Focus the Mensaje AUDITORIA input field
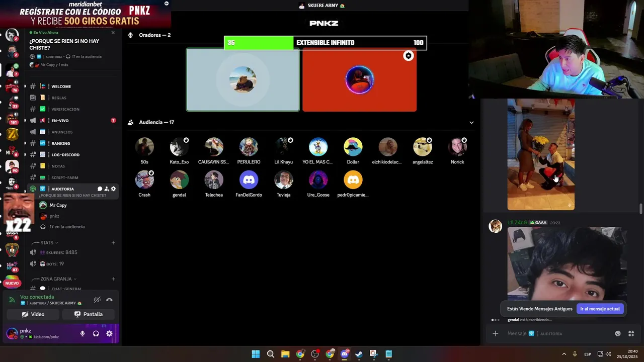The image size is (644, 362). (x=558, y=334)
